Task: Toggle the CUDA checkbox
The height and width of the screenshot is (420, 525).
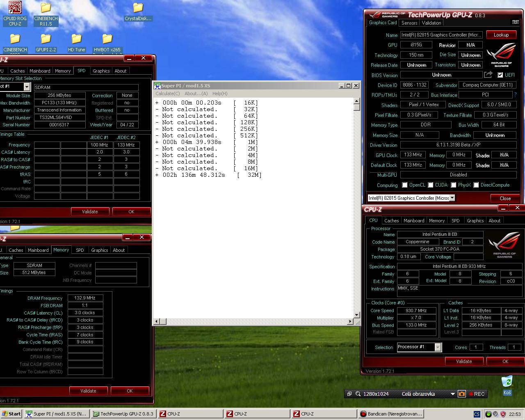Action: click(x=431, y=185)
